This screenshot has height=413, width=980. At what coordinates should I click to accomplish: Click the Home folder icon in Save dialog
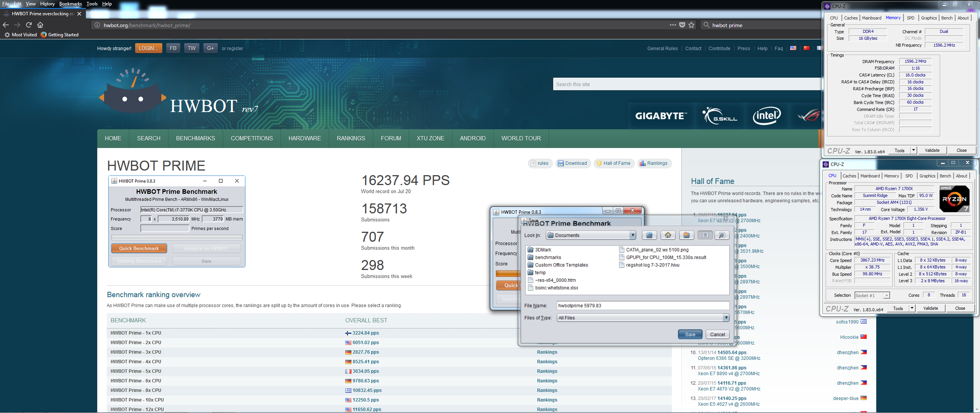tap(668, 235)
